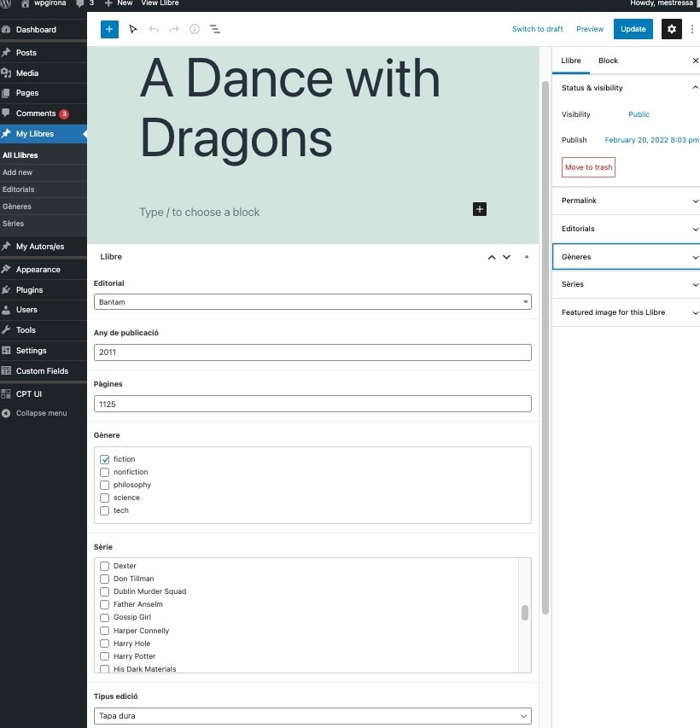Add a block with the black plus icon
Viewport: 700px width, 728px height.
click(x=480, y=209)
